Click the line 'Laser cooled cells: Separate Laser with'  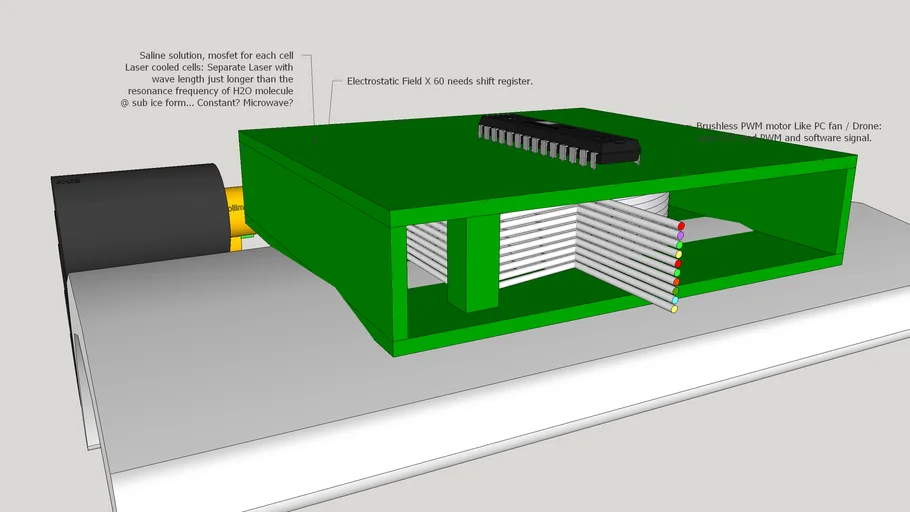coord(209,67)
